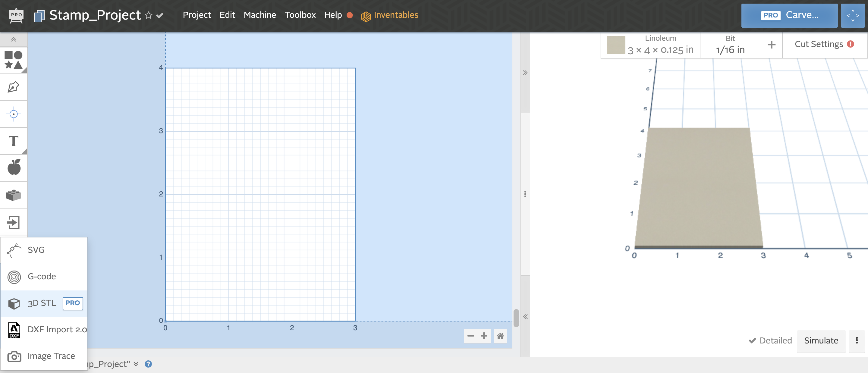Click the Import icon in the sidebar

(x=14, y=222)
